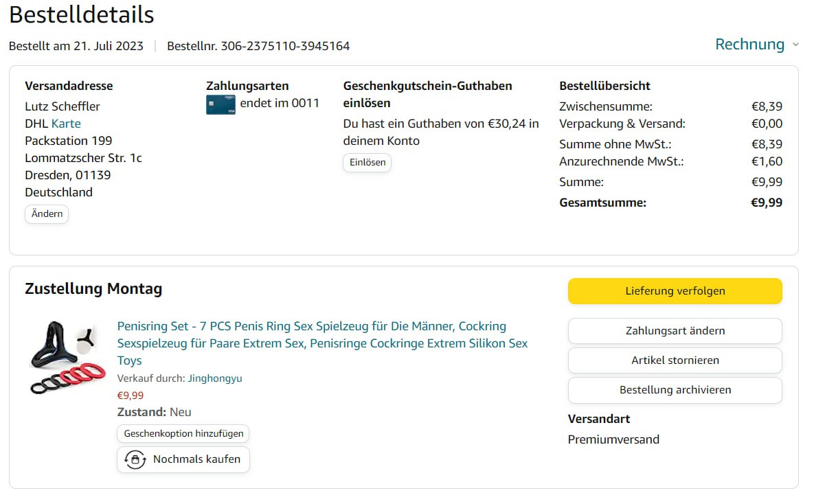Click Ändern under the shipping address
The image size is (814, 504).
(x=47, y=214)
